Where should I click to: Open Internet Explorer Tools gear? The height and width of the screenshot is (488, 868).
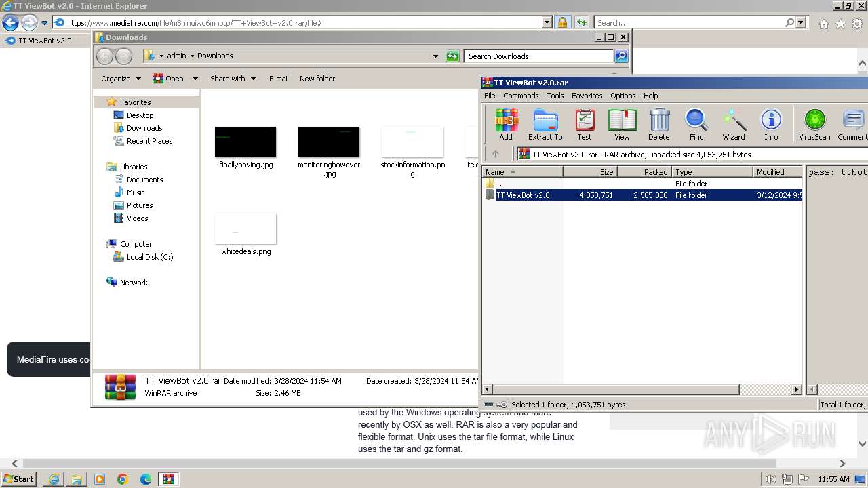point(857,24)
